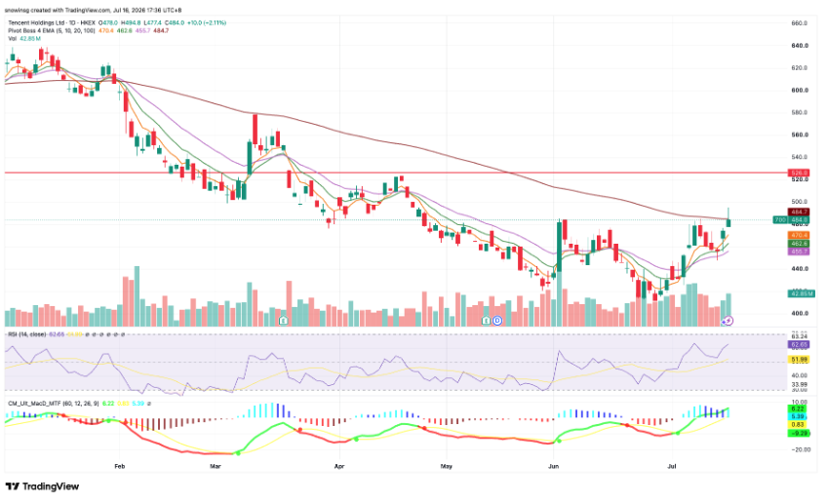The width and height of the screenshot is (827, 504).
Task: Click the earnings E marker beside the dividend marker
Action: (487, 321)
